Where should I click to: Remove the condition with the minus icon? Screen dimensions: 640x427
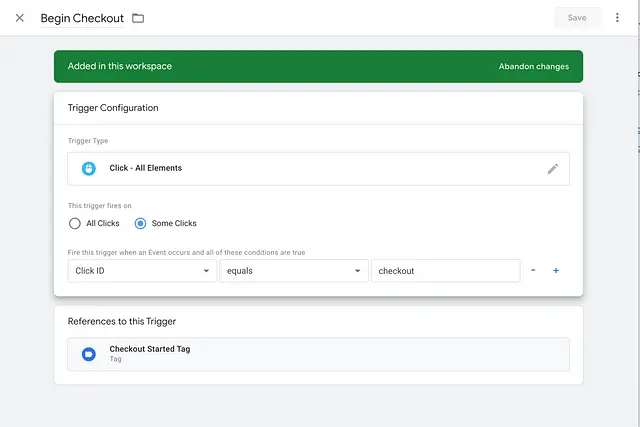pyautogui.click(x=533, y=271)
